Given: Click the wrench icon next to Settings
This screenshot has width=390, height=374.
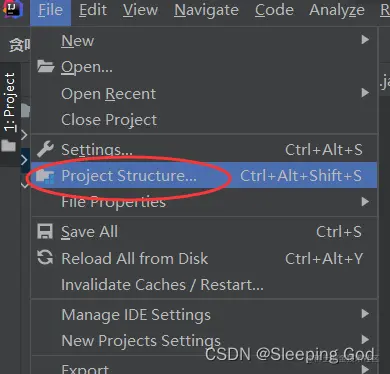Looking at the screenshot, I should [x=45, y=149].
